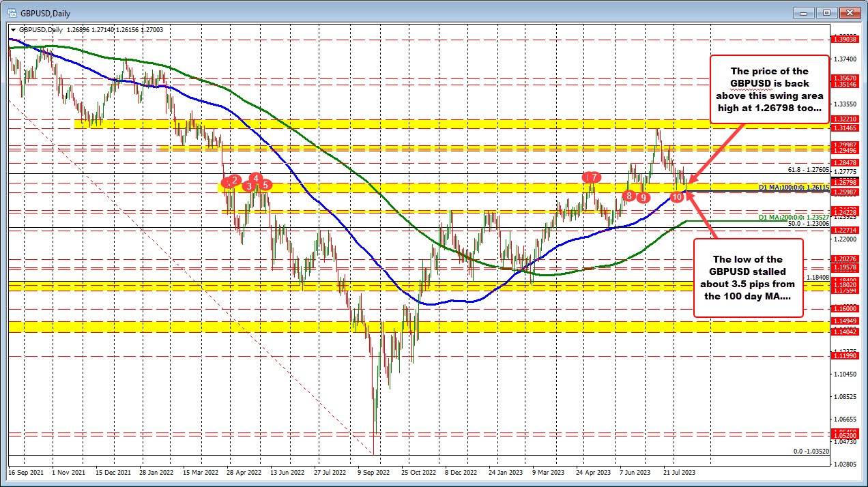Click marker 5 in the April 2022 cluster

pos(265,184)
